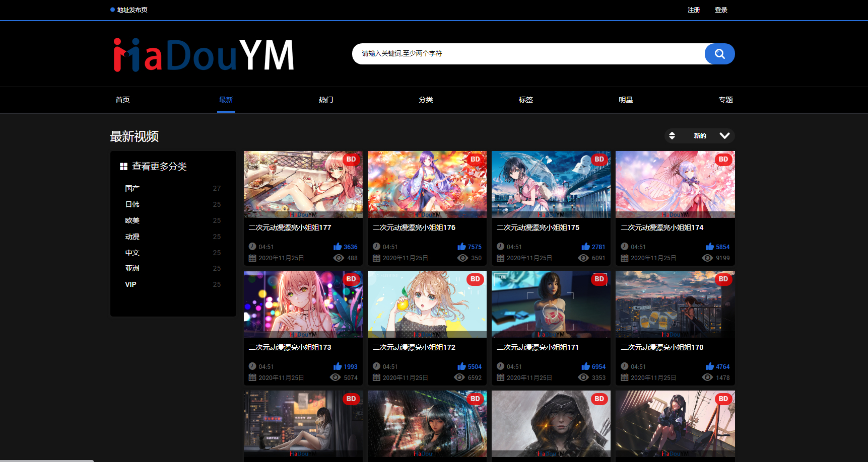Click the calendar icon under 二次元动漫漂亮小姐姐175
The height and width of the screenshot is (462, 868).
tap(500, 258)
